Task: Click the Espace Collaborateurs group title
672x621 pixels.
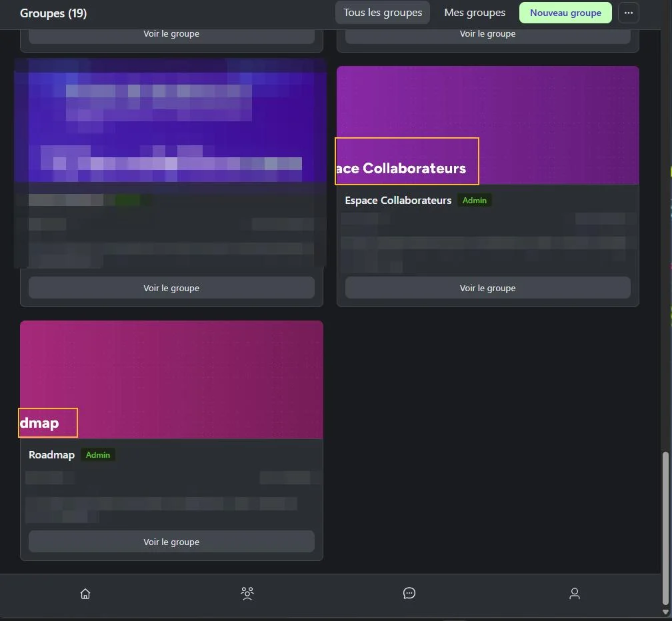Action: tap(398, 201)
